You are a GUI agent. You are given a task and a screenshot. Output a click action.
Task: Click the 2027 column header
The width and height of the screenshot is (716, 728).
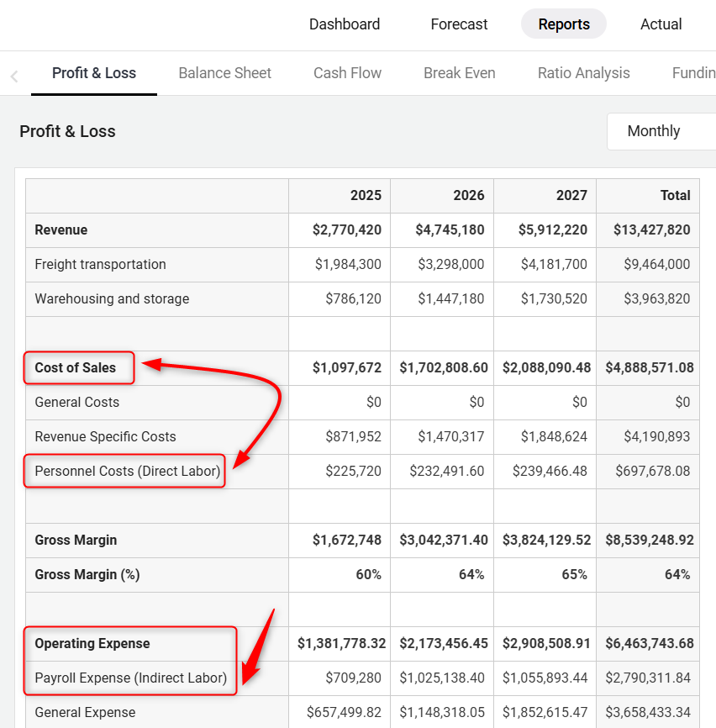coord(571,195)
